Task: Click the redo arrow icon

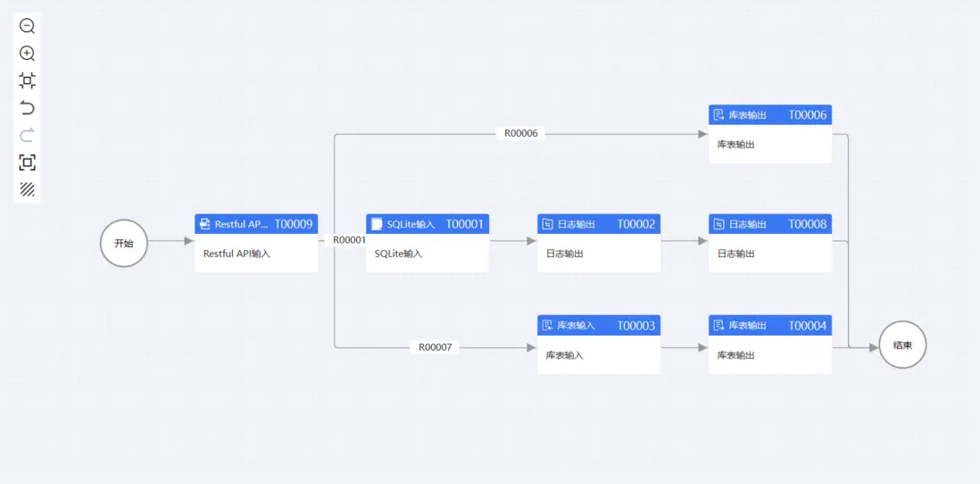Action: click(x=27, y=135)
